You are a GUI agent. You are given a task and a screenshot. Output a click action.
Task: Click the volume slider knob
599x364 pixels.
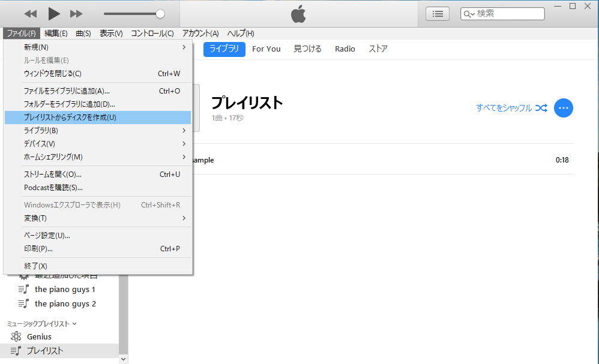[x=160, y=14]
